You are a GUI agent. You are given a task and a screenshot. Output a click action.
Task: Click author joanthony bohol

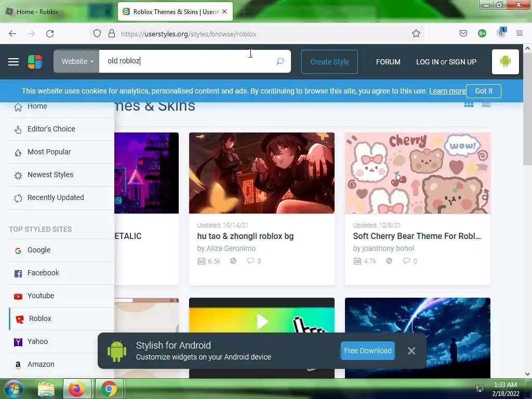coord(388,248)
